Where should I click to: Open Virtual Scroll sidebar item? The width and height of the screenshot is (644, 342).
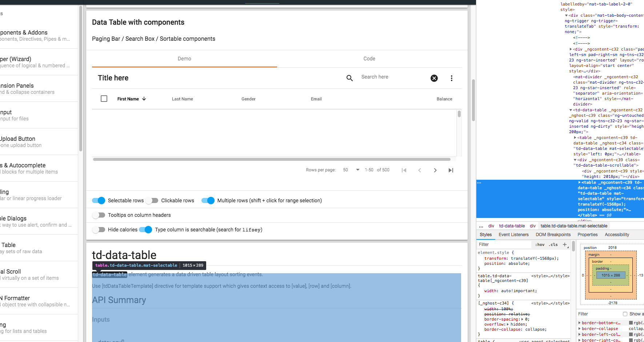click(39, 274)
